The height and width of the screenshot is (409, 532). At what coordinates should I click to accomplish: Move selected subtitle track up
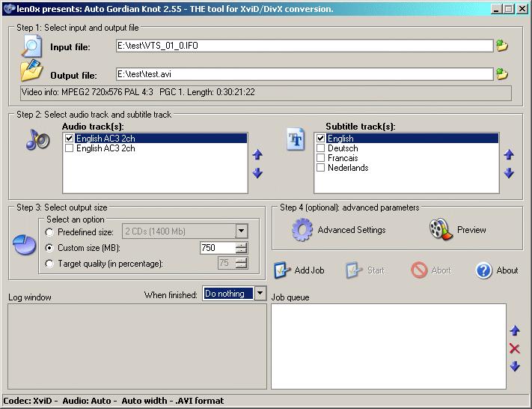pyautogui.click(x=509, y=154)
